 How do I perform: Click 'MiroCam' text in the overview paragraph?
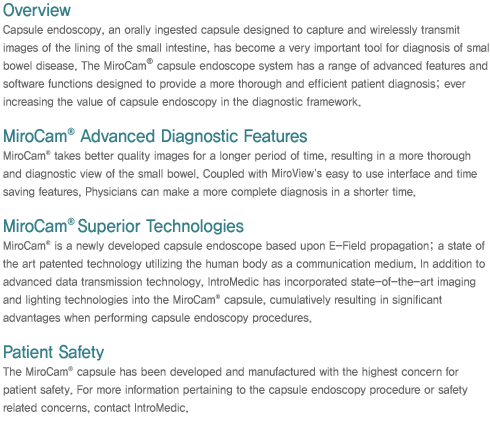(128, 65)
